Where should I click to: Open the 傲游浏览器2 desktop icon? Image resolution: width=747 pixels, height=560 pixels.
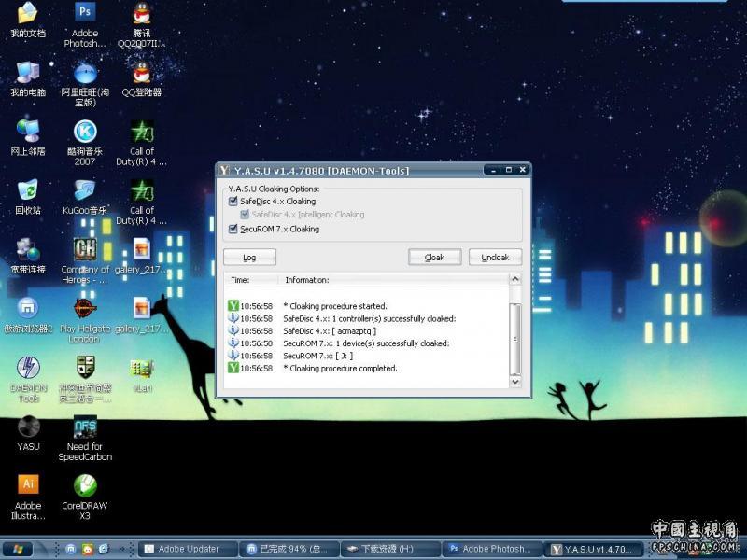(x=28, y=308)
